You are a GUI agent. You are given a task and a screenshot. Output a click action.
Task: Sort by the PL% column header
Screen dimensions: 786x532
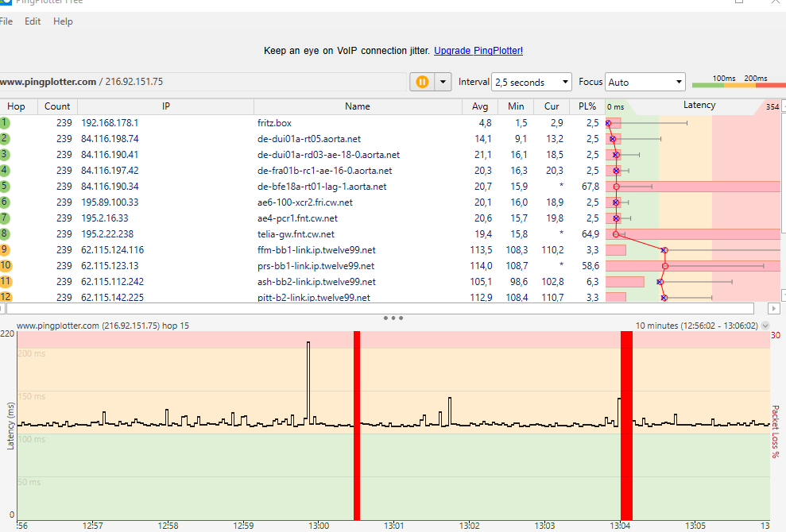tap(587, 106)
